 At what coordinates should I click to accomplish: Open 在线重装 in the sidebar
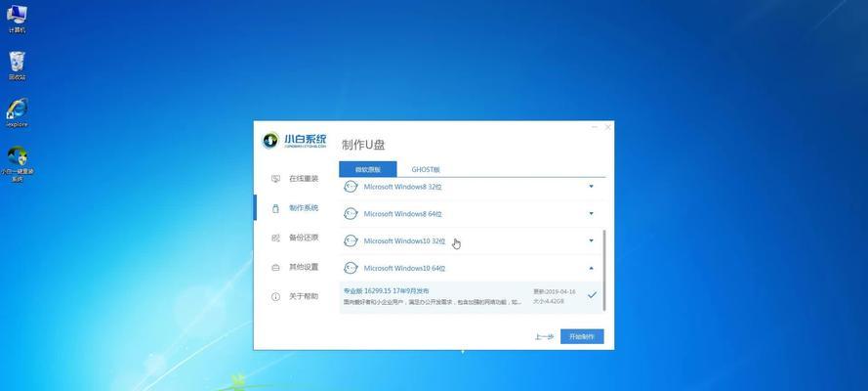296,179
